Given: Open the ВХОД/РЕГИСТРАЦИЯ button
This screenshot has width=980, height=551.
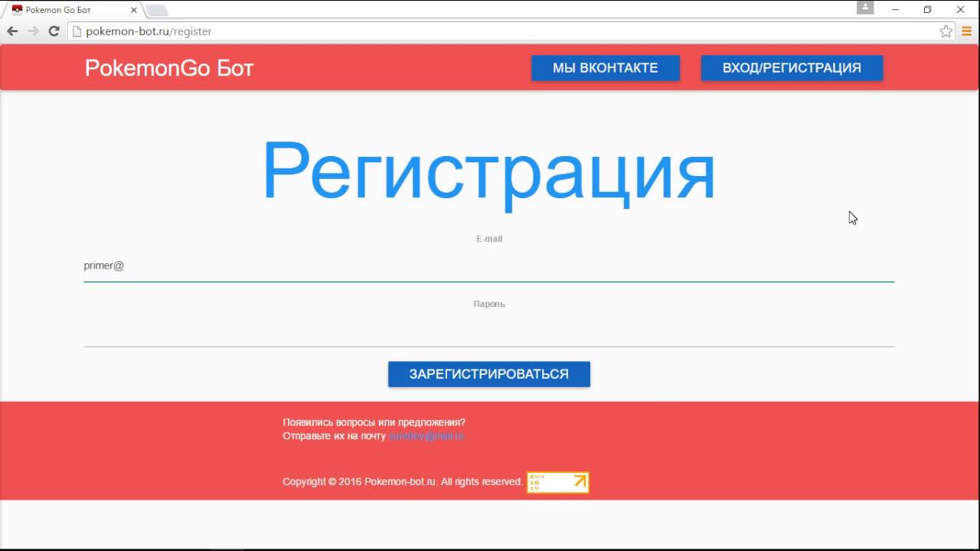Looking at the screenshot, I should (792, 68).
